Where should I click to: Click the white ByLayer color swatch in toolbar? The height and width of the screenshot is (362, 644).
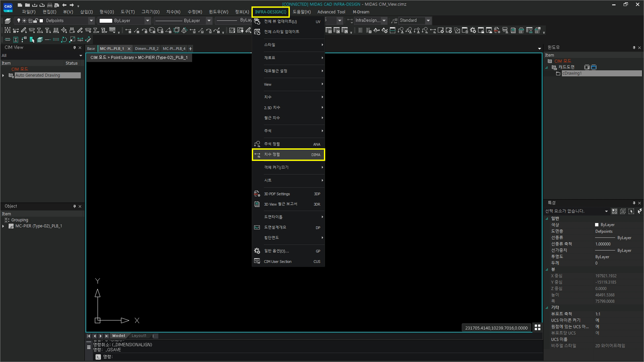coord(106,21)
